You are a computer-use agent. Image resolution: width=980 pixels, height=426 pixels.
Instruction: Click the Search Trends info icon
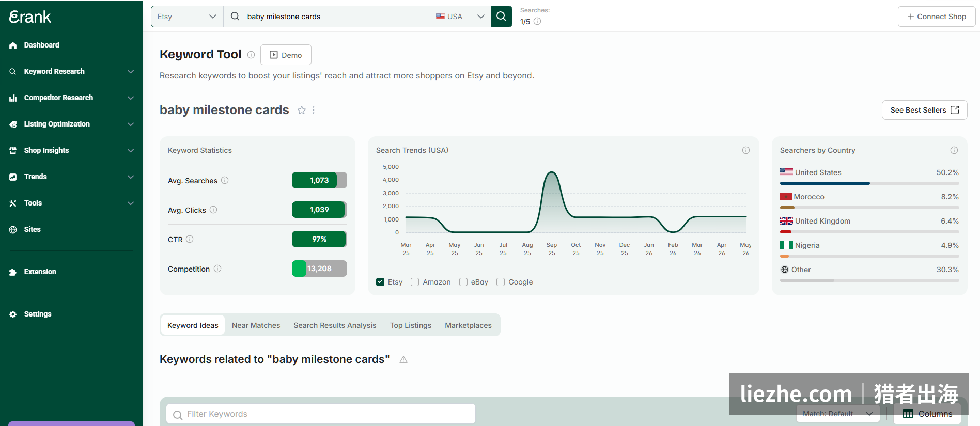click(746, 150)
